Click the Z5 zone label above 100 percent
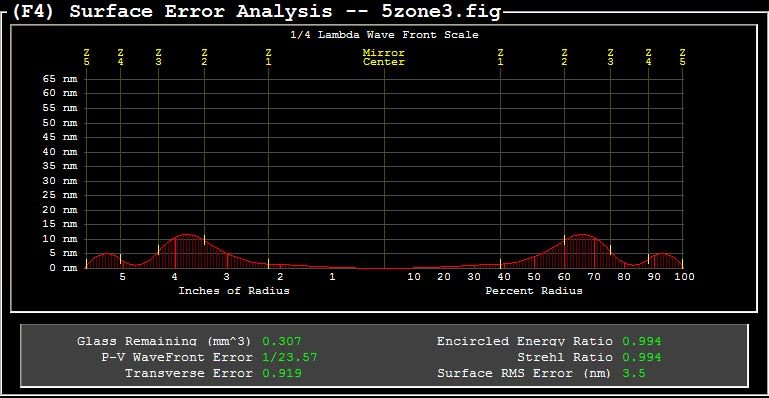The image size is (769, 398). pos(683,57)
